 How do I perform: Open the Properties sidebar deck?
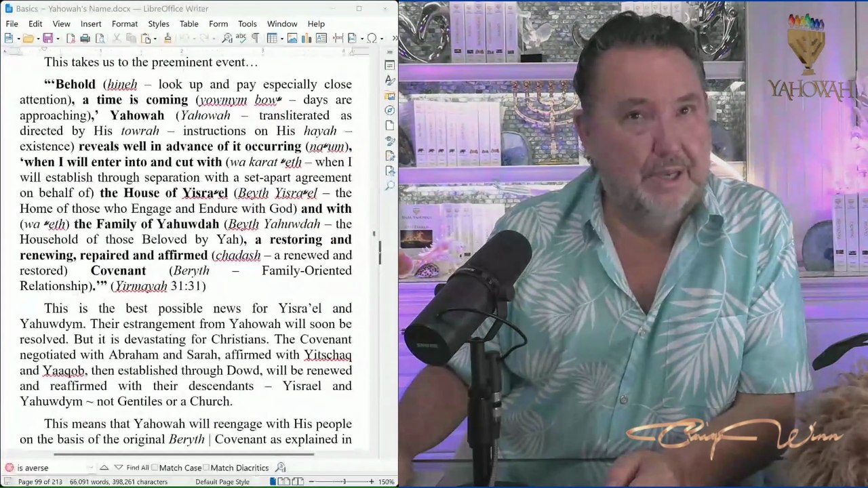[390, 65]
